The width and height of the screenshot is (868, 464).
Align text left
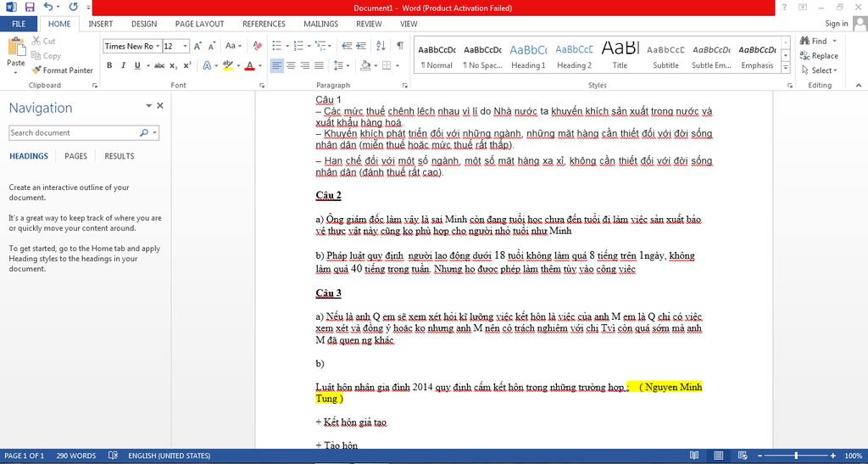click(277, 65)
